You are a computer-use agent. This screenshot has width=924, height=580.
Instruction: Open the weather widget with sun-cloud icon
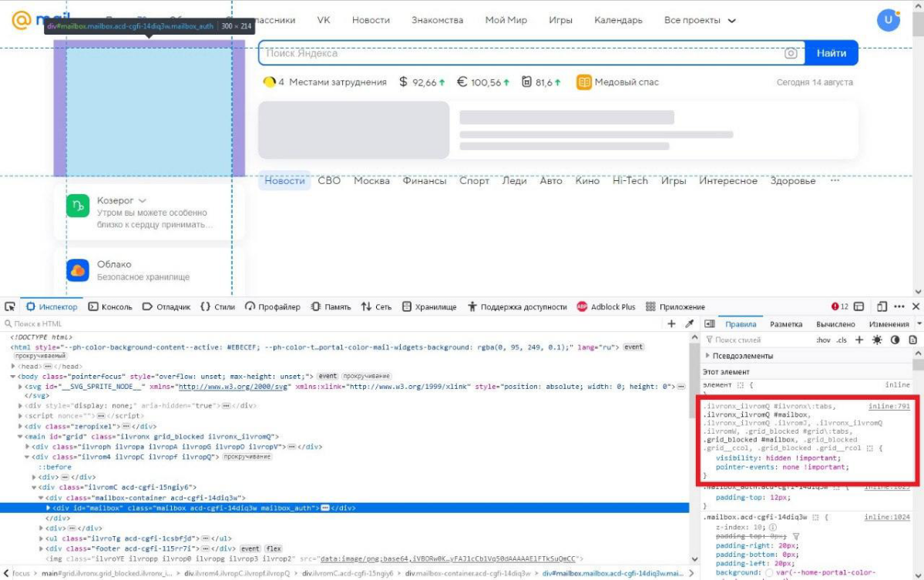(269, 82)
